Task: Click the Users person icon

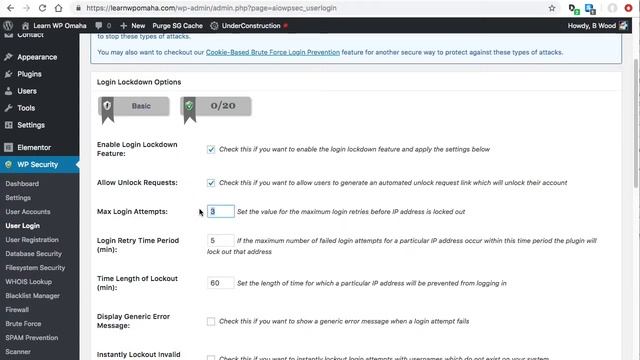Action: point(9,91)
